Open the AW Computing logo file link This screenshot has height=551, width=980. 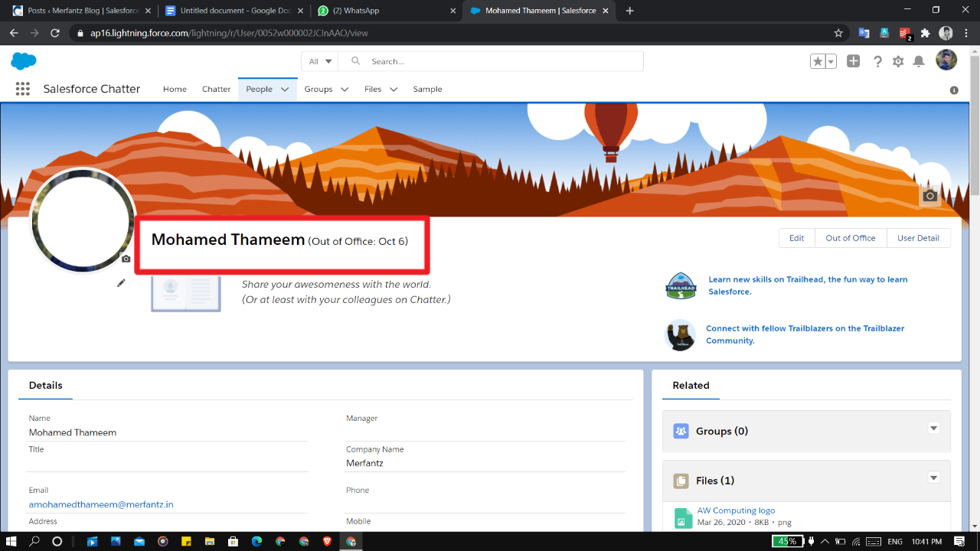736,510
